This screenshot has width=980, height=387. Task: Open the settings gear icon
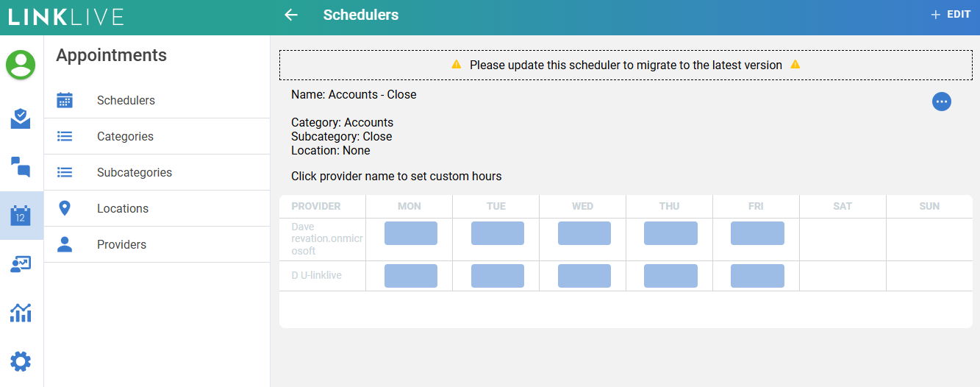[x=21, y=361]
